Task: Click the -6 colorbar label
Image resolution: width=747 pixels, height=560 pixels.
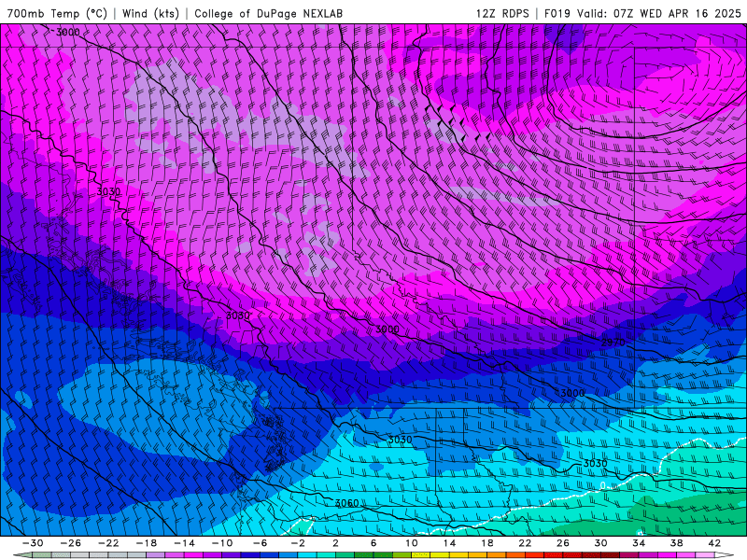Action: [x=260, y=543]
